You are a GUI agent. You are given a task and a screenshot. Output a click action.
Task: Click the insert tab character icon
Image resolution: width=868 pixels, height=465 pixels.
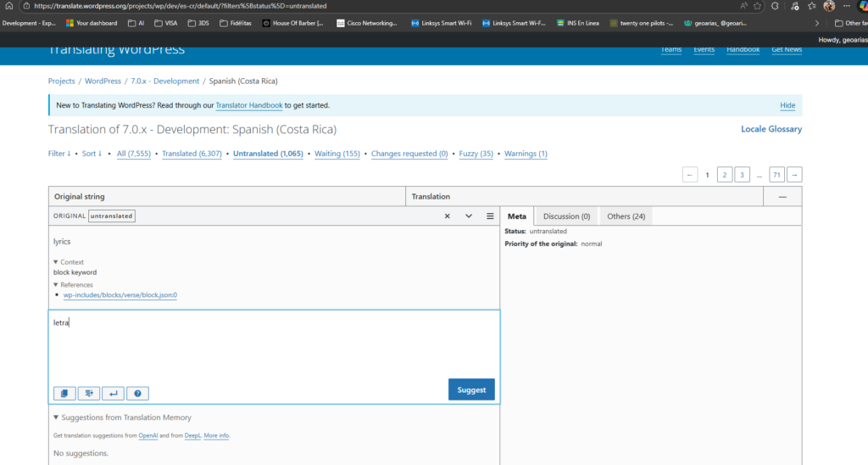click(88, 393)
